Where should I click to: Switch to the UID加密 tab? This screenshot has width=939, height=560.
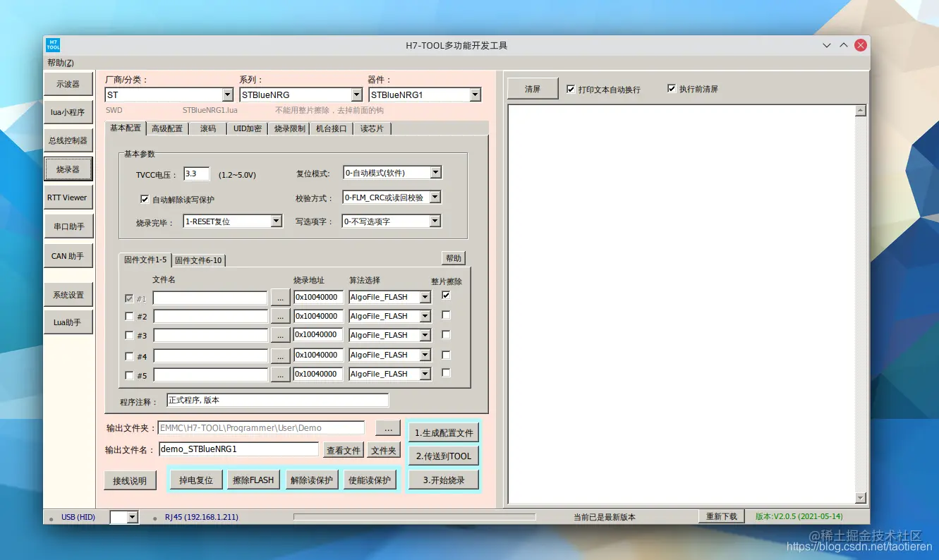(x=248, y=128)
